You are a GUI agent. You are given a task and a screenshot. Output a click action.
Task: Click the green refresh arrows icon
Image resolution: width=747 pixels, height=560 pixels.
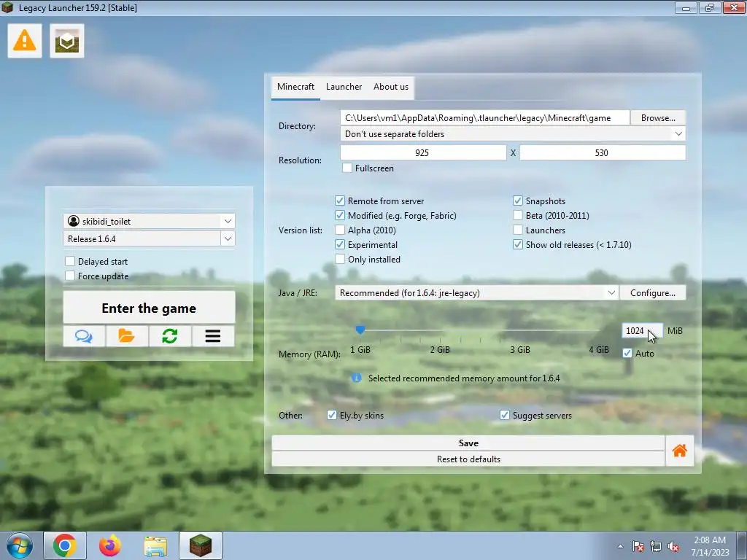pos(169,336)
